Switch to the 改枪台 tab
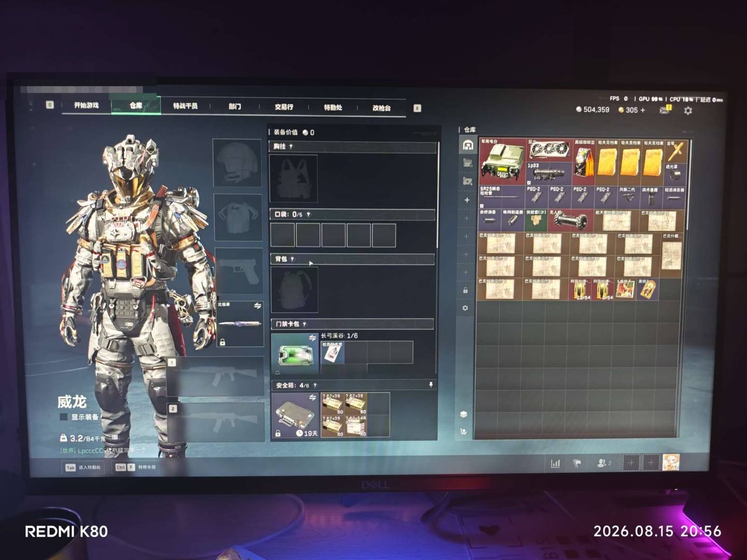Screen dimensions: 747x560 [x=381, y=108]
